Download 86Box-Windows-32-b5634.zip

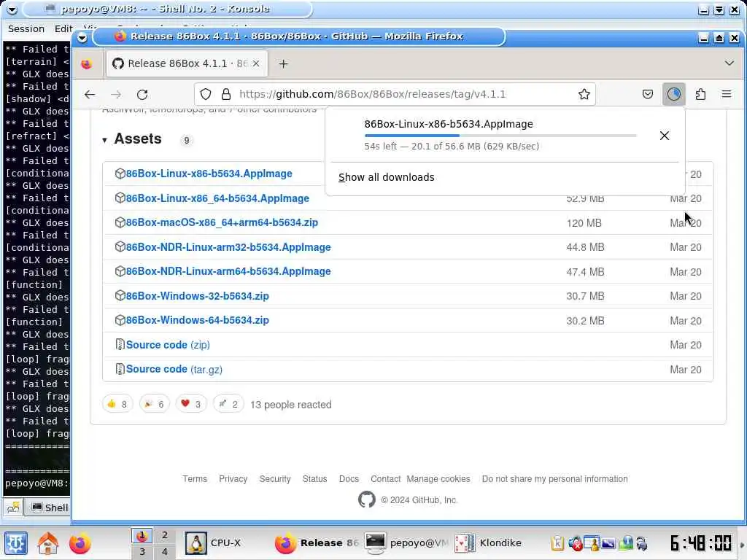pos(197,296)
